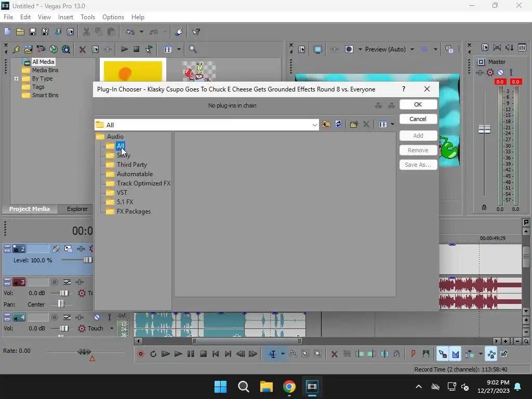532x399 pixels.
Task: Open Views dropdown arrow in Plug-In Chooser
Action: tap(392, 125)
